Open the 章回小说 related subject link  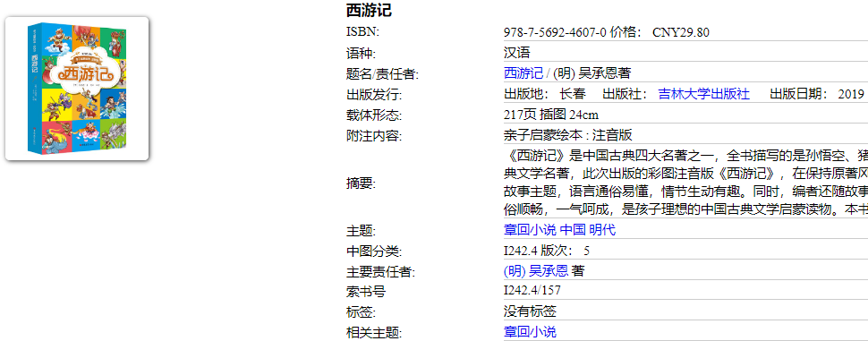pyautogui.click(x=530, y=332)
